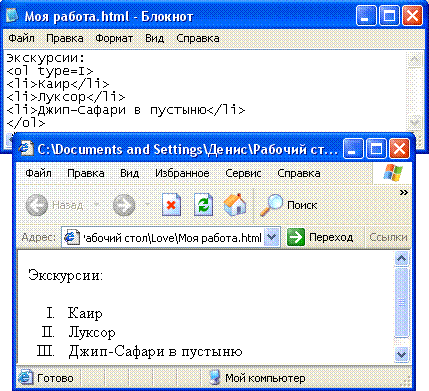Click the Notepad title bar document icon
429x391 pixels.
pos(12,16)
